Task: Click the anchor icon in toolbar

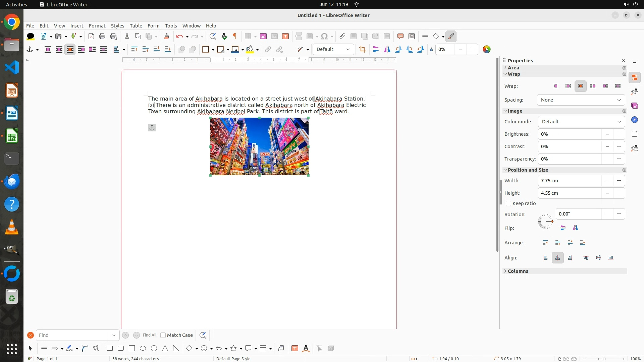Action: (30, 50)
